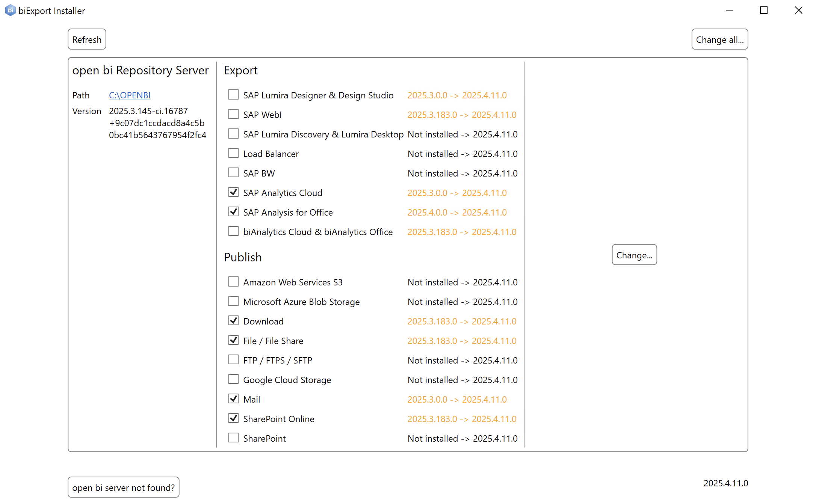Click version text '2025.3.145-ci.16787'
Viewport: 816px width, 504px height.
point(148,111)
